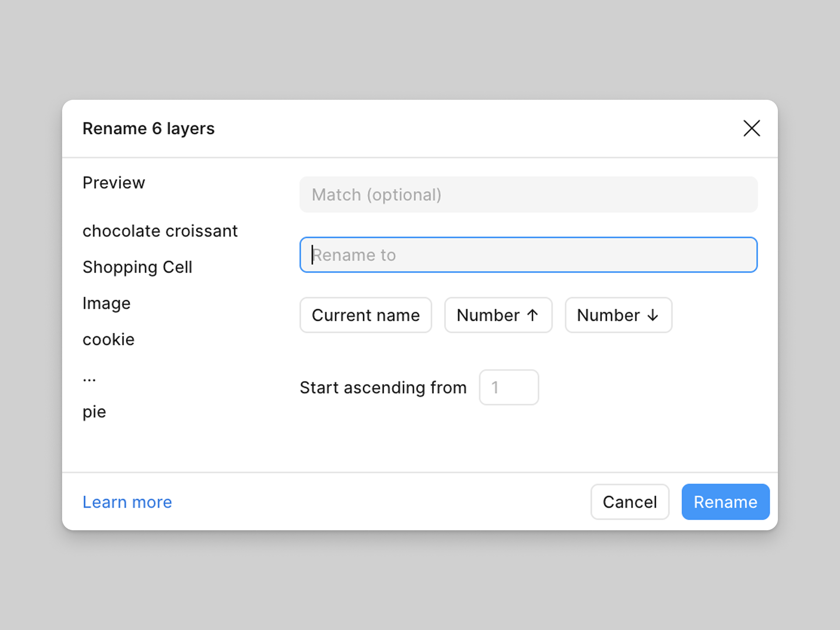This screenshot has height=630, width=840.
Task: Select the Image preview entry
Action: coord(106,303)
